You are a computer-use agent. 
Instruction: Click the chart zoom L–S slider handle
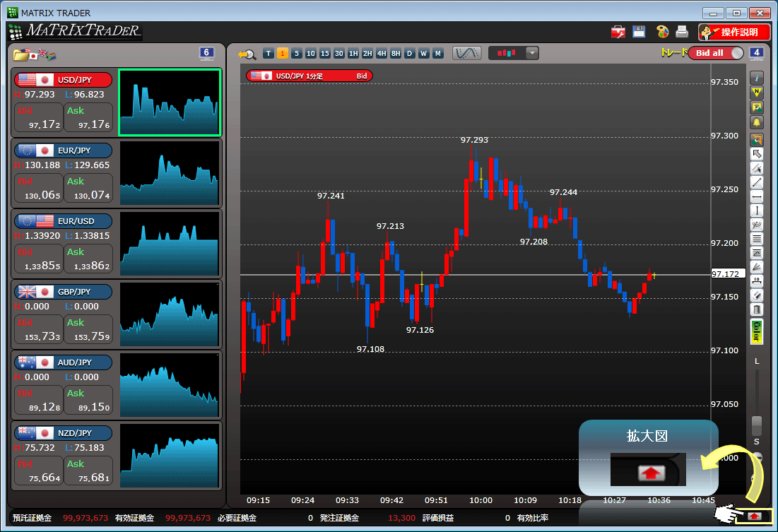click(x=757, y=425)
